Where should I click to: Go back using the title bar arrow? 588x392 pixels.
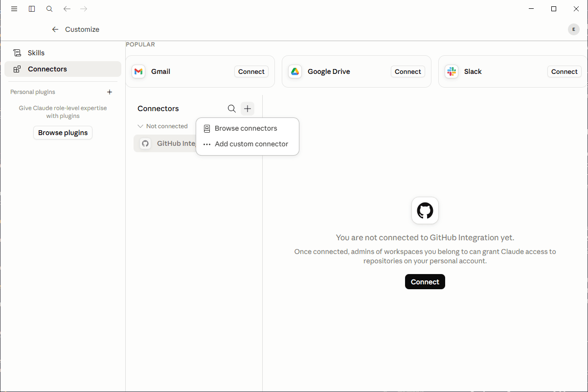point(67,9)
